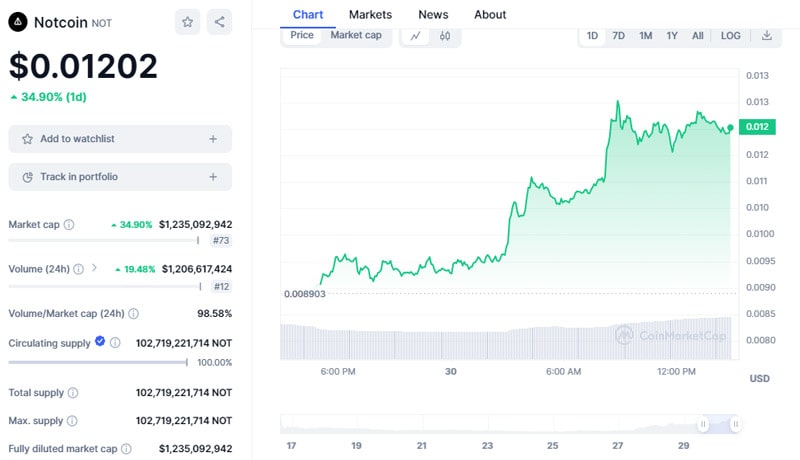Show Market cap info tooltip icon
The image size is (800, 460).
click(x=69, y=224)
